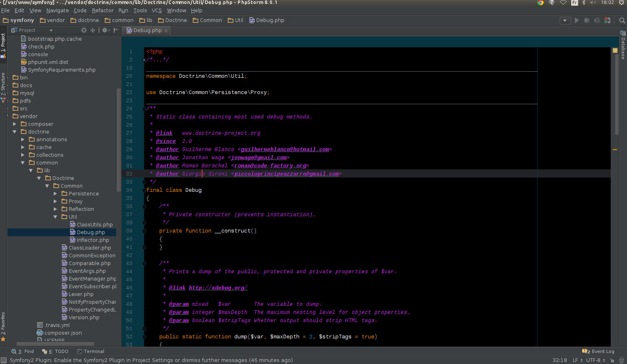
Task: Click the muted volume icon in system tray
Action: pos(593,2)
